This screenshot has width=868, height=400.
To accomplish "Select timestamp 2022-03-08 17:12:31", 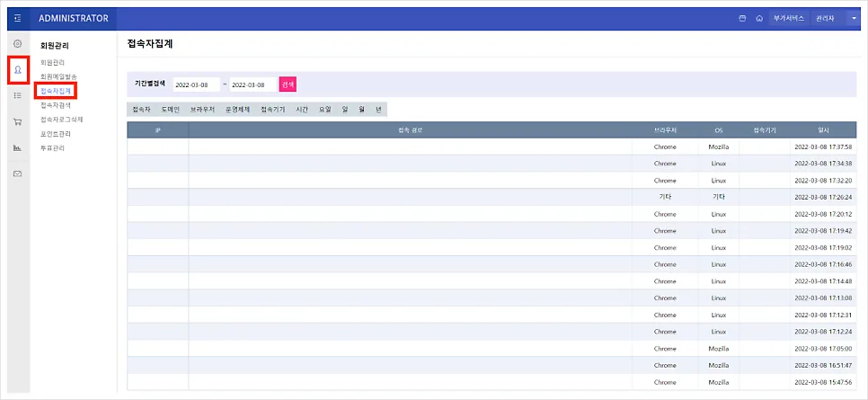I will pos(822,315).
